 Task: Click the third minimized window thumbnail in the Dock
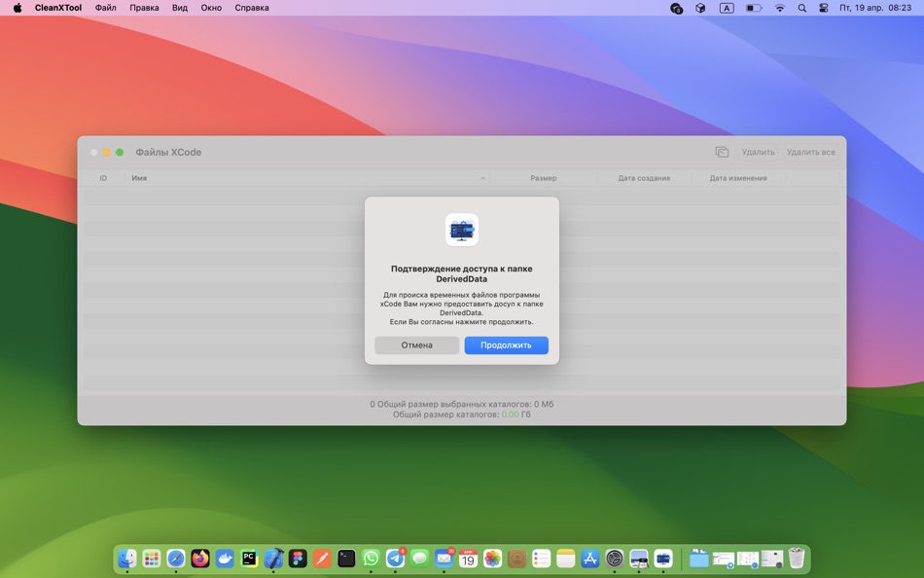coord(772,559)
